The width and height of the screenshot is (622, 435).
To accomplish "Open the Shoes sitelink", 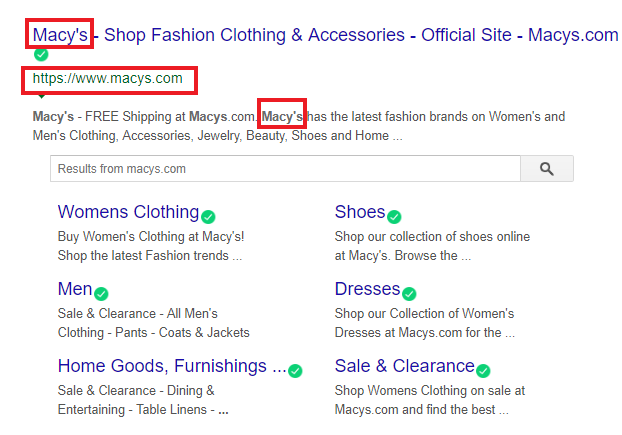I will (360, 212).
